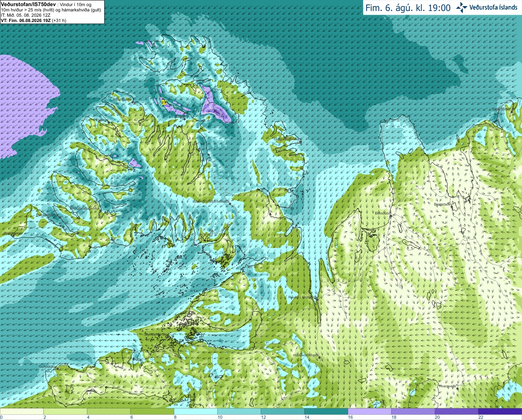Click the 'Fim. 6. ágú. kl. 19:00' timestamp
The image size is (522, 420).
coord(408,8)
